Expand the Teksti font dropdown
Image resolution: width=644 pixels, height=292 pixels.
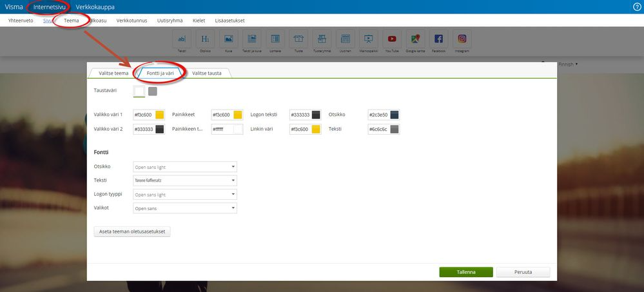tap(185, 180)
